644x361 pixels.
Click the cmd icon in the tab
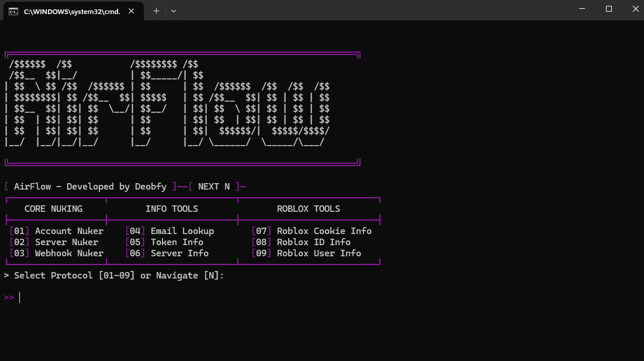pyautogui.click(x=13, y=12)
